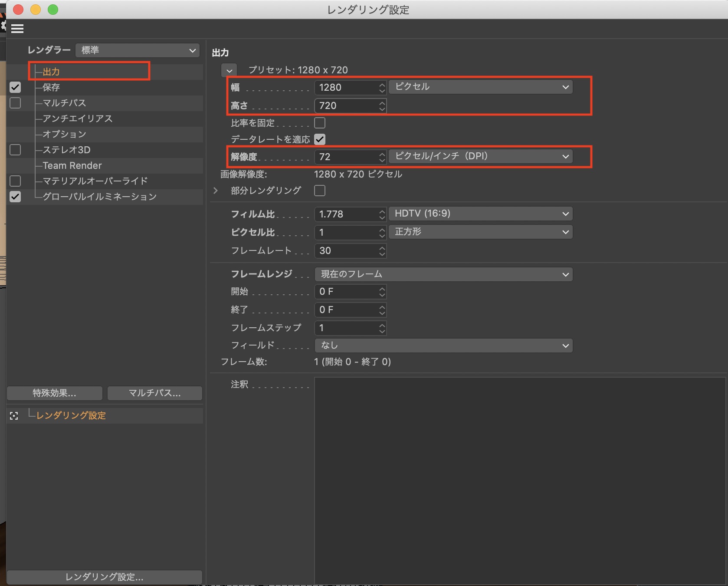Expand the 部分レンダリング disclosure arrow
728x586 pixels.
pyautogui.click(x=216, y=191)
